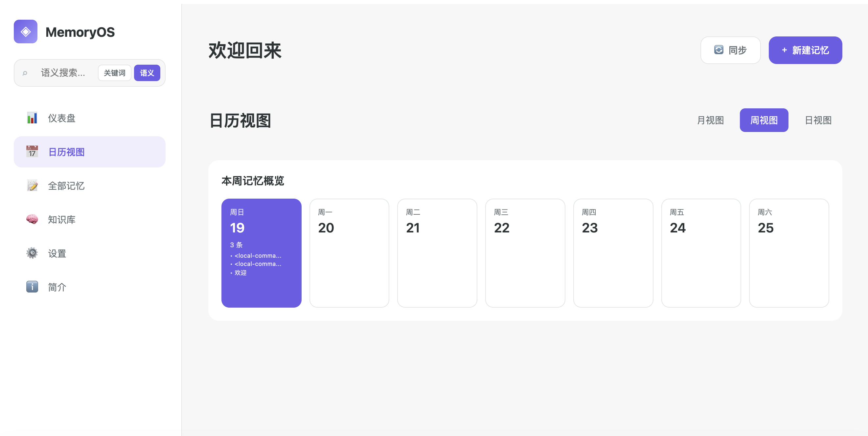Image resolution: width=868 pixels, height=436 pixels.
Task: Click the notepad icon for 全部记忆
Action: 32,185
